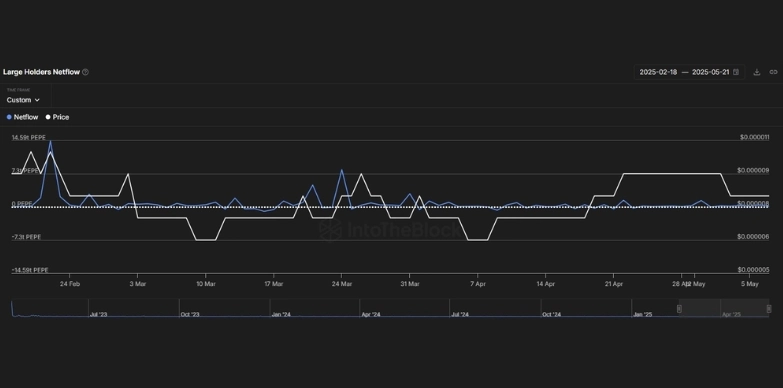Download the chart data

(x=757, y=72)
